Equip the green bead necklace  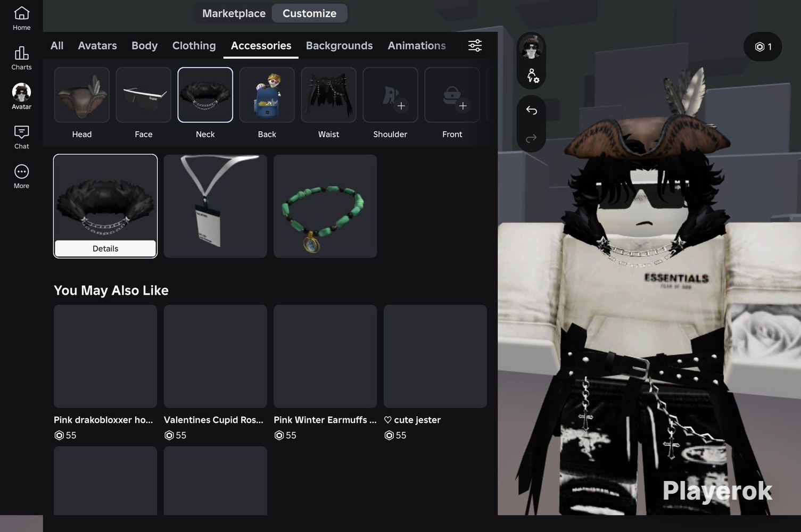325,206
